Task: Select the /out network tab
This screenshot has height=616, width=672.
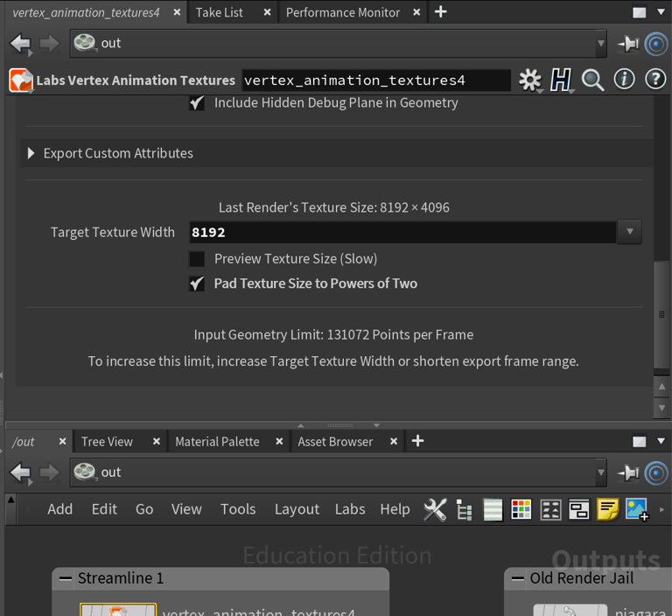Action: click(23, 442)
